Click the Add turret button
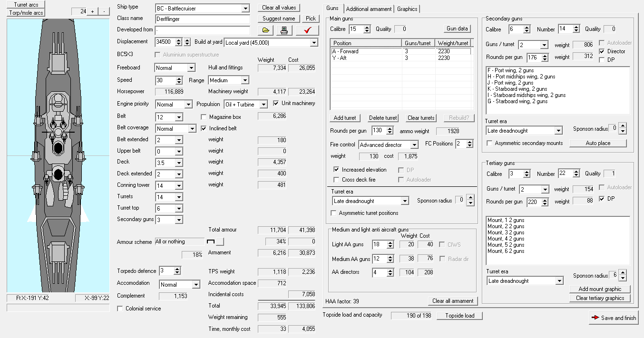This screenshot has width=644, height=338. point(345,118)
